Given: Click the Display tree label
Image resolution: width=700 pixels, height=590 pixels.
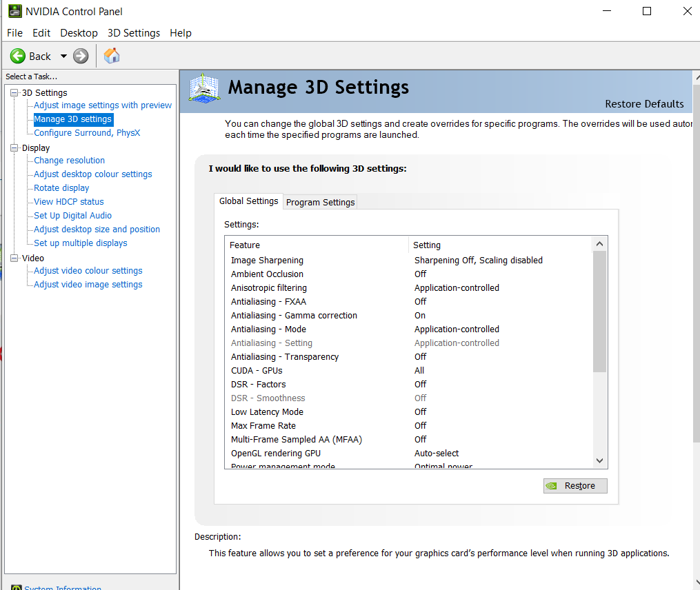Looking at the screenshot, I should tap(36, 147).
